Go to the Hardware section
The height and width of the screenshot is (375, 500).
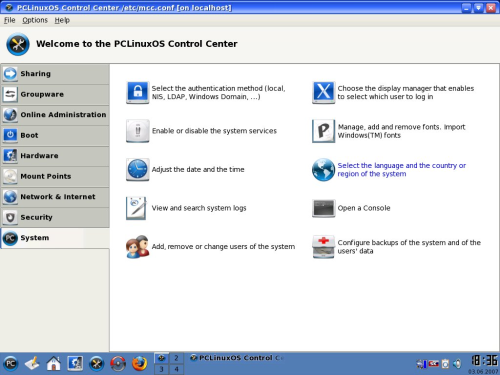coord(55,156)
